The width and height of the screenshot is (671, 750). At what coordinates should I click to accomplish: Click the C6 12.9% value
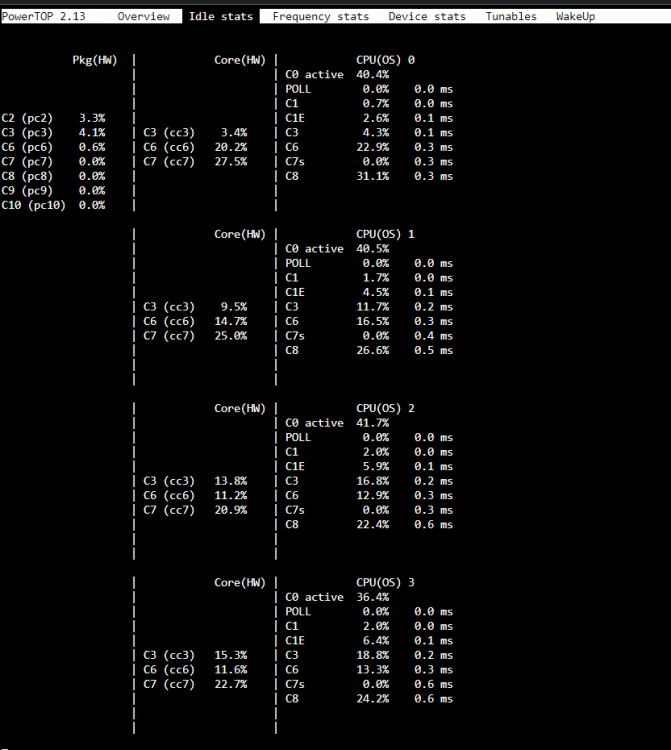coord(373,495)
